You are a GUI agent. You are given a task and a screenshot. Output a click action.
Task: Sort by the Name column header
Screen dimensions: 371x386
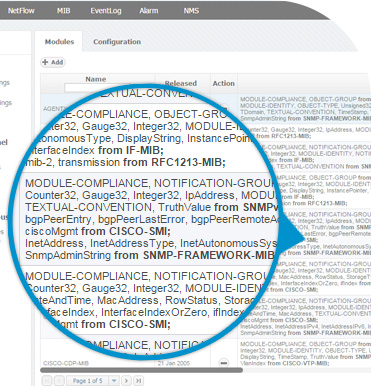pos(96,79)
